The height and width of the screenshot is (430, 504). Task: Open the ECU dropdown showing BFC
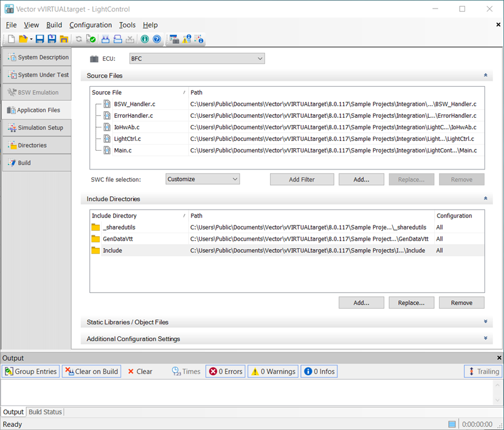click(x=197, y=58)
